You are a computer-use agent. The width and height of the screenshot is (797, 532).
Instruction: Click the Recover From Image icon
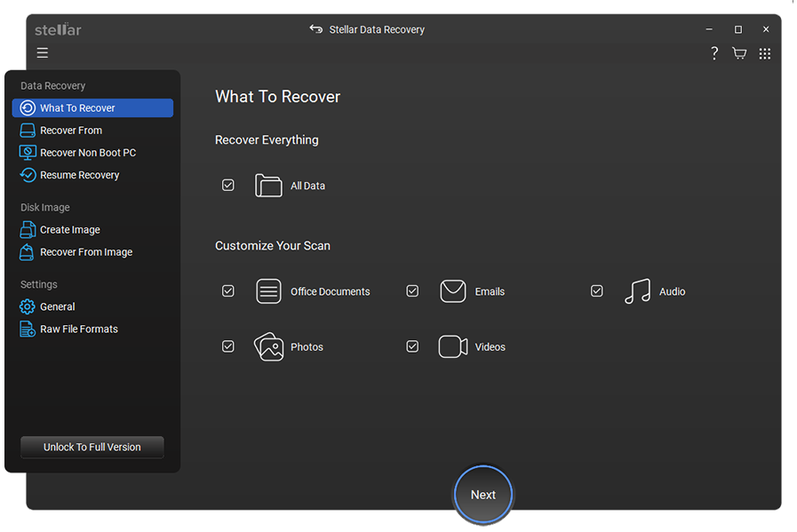click(27, 252)
